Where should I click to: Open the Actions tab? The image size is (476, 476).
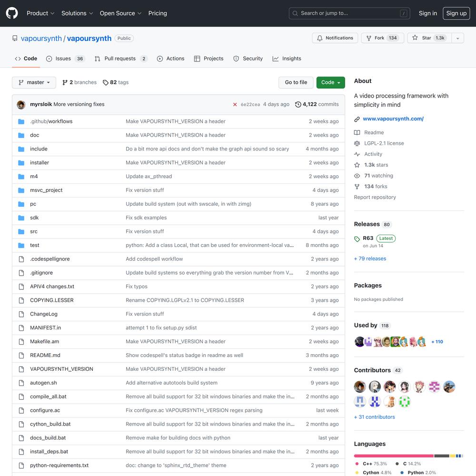coord(170,59)
